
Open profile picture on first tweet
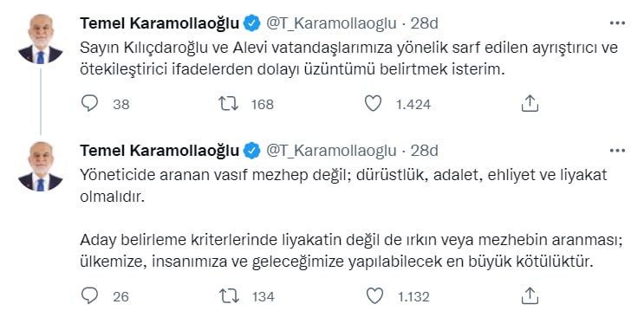[x=40, y=40]
